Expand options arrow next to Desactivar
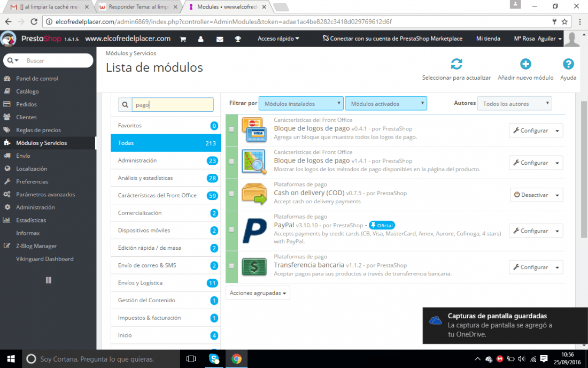Viewport: 588px width, 368px height. pyautogui.click(x=557, y=195)
